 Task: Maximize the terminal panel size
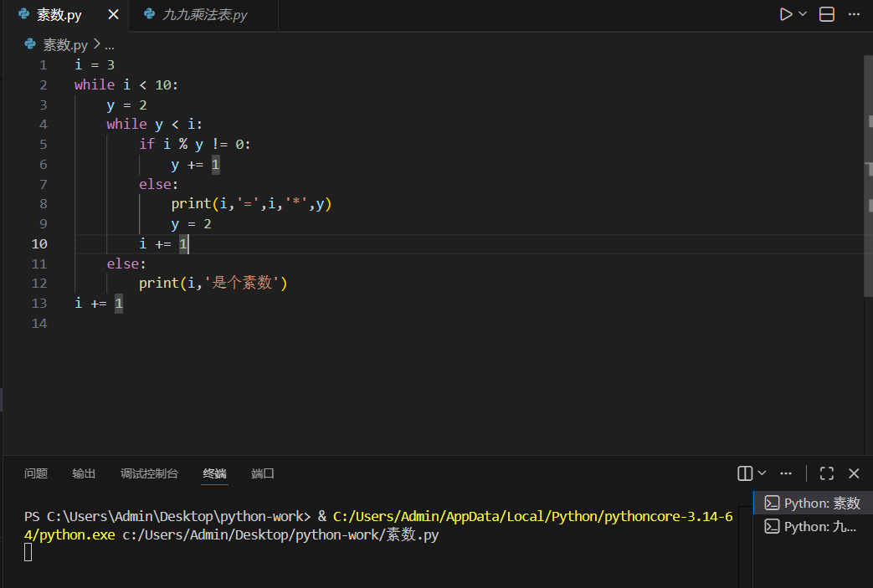tap(827, 473)
